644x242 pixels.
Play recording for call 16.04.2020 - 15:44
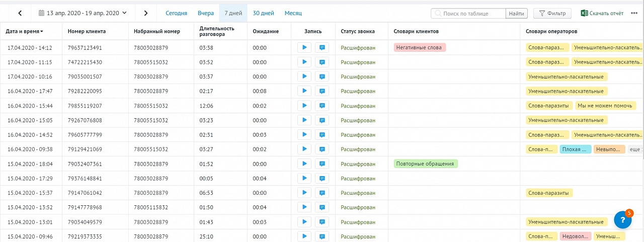tap(304, 106)
